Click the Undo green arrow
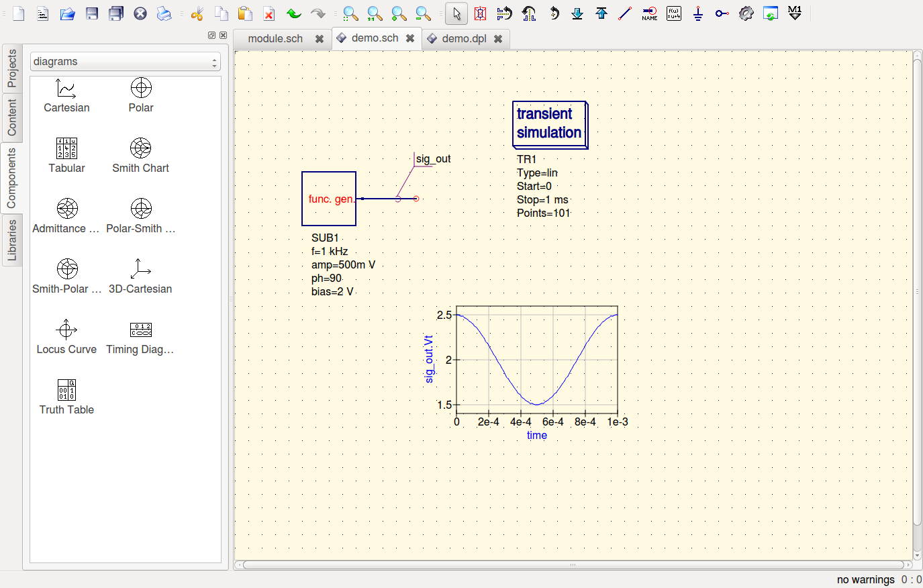The height and width of the screenshot is (588, 923). pos(293,13)
